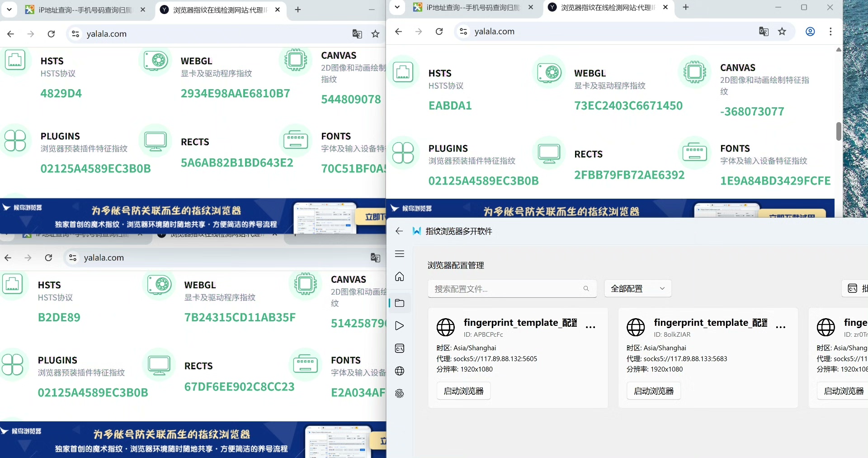Click HSTS value B2DE89 in bottom-left browser
The height and width of the screenshot is (458, 868).
click(x=59, y=317)
